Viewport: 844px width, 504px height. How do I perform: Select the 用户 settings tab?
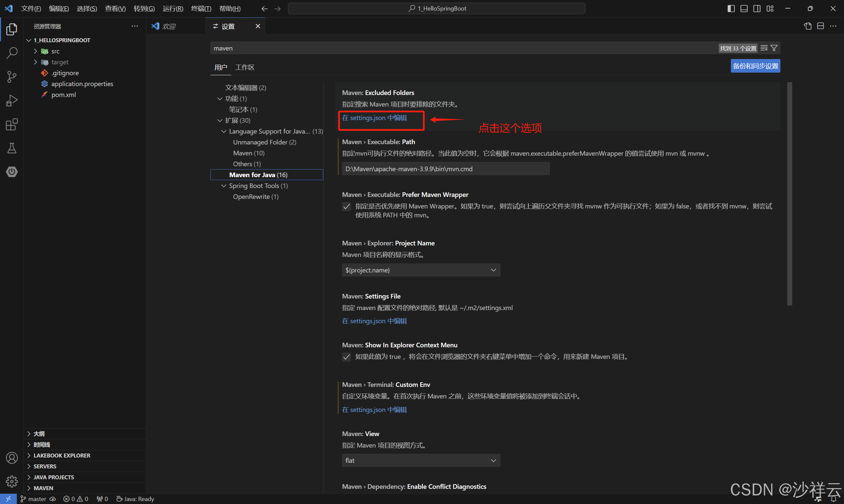pyautogui.click(x=221, y=67)
